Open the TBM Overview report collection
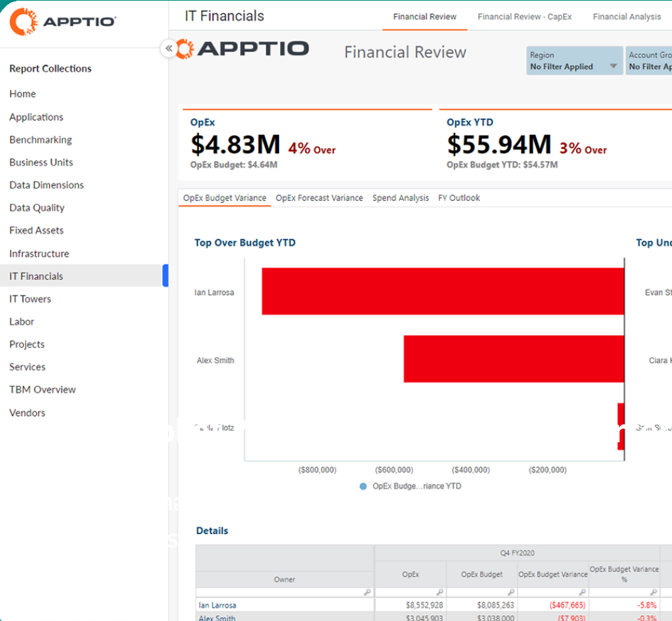This screenshot has width=672, height=621. click(42, 389)
